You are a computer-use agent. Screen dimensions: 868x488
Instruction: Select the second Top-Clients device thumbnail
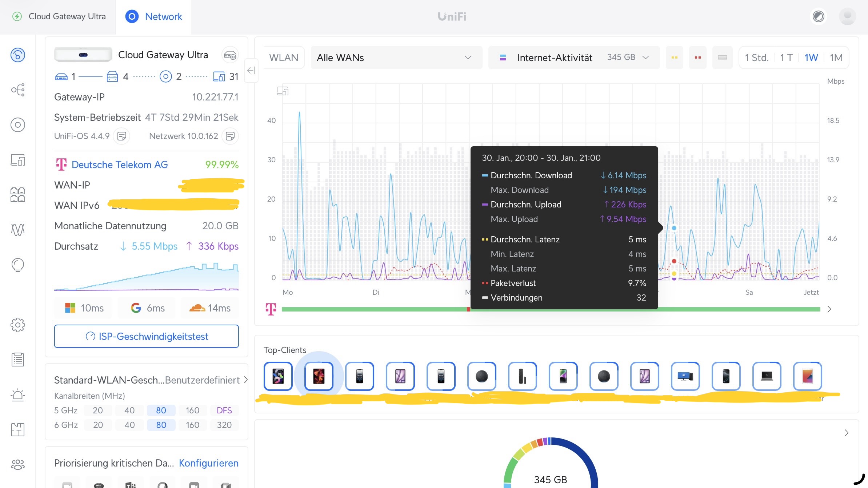click(319, 376)
